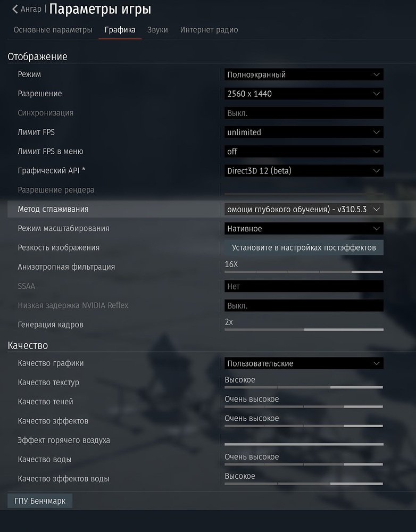Switch to the Основные параметры tab
416x532 pixels.
coord(53,30)
